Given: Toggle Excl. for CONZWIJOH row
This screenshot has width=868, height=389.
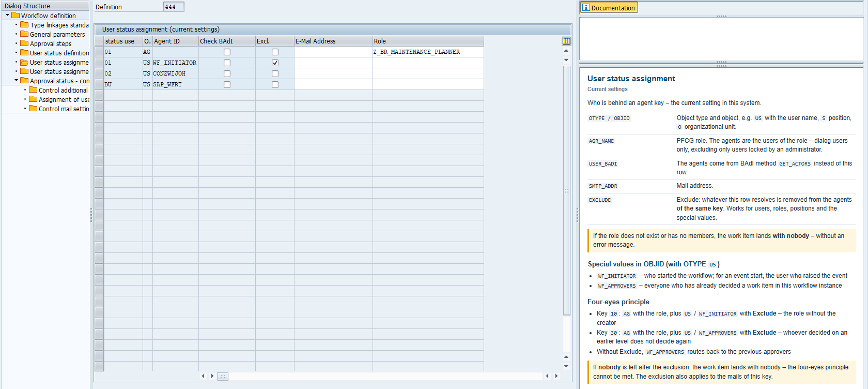Looking at the screenshot, I should point(275,73).
